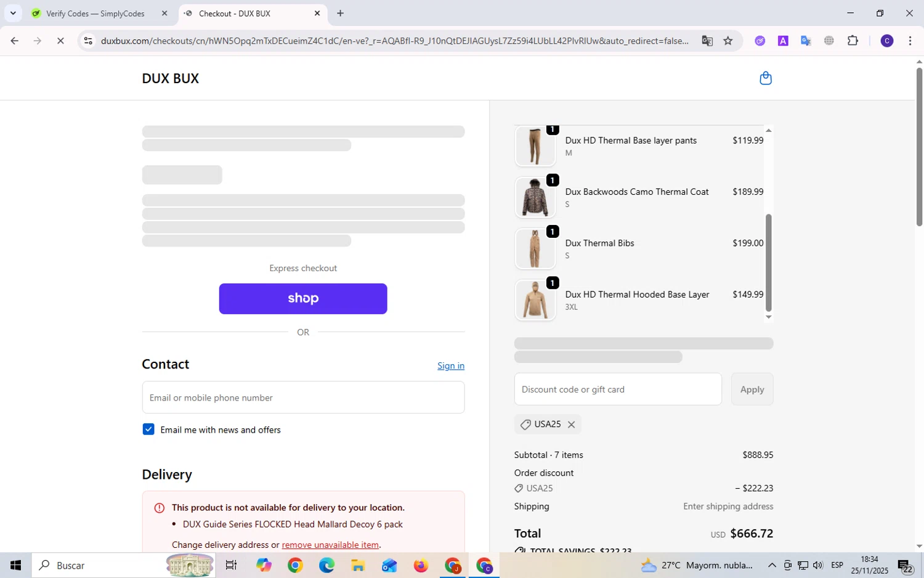The height and width of the screenshot is (578, 924).
Task: Open Microsoft Edge from the taskbar
Action: click(x=326, y=565)
